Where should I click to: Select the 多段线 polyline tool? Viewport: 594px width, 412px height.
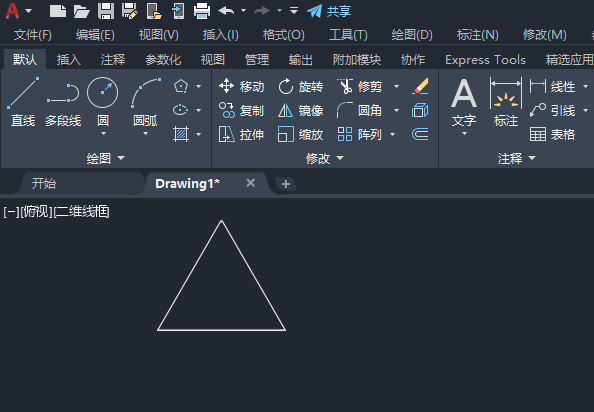(63, 101)
